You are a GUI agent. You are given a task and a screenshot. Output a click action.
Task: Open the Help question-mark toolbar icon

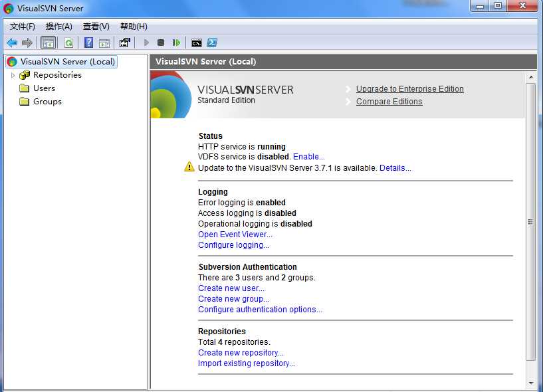tap(88, 43)
